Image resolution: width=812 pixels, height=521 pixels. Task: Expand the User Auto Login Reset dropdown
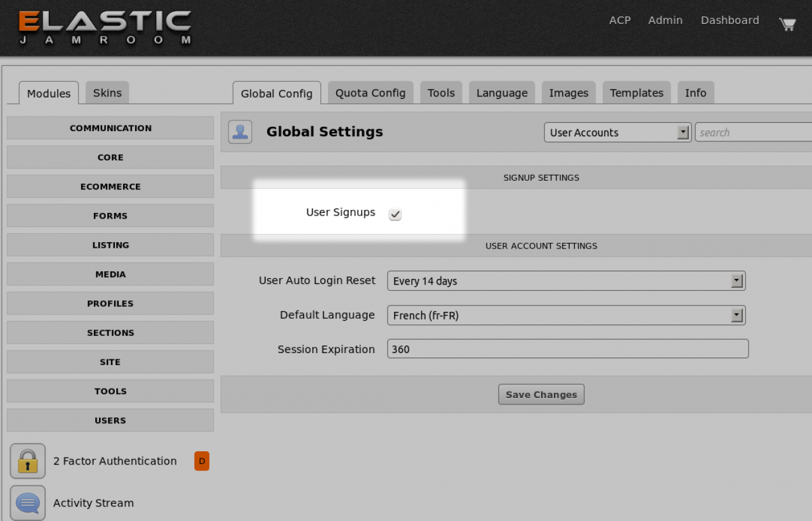click(x=566, y=281)
